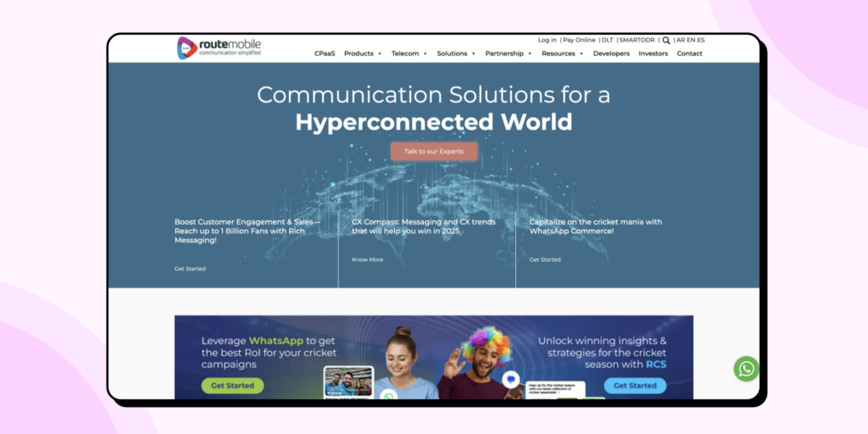Go to the Investors page
This screenshot has height=434, width=868.
654,53
